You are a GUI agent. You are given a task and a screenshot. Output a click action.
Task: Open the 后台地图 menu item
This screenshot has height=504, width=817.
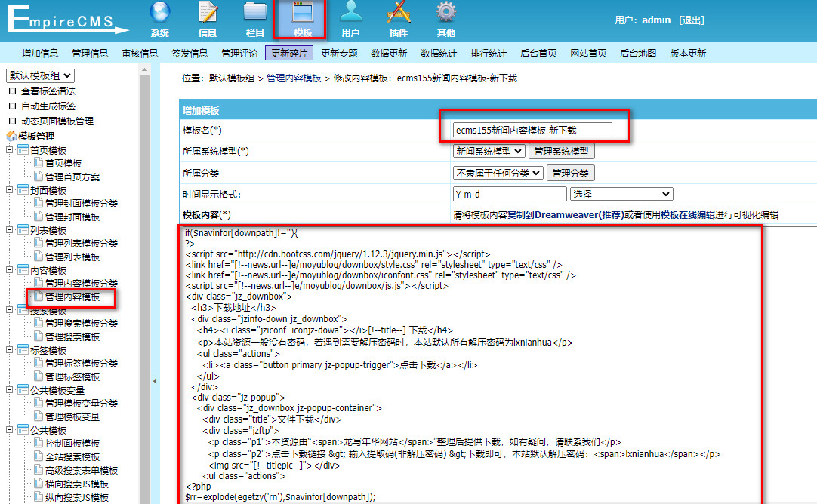pos(638,53)
